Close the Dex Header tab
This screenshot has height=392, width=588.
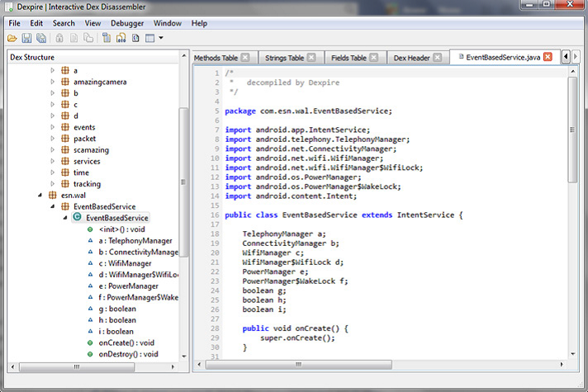point(437,57)
